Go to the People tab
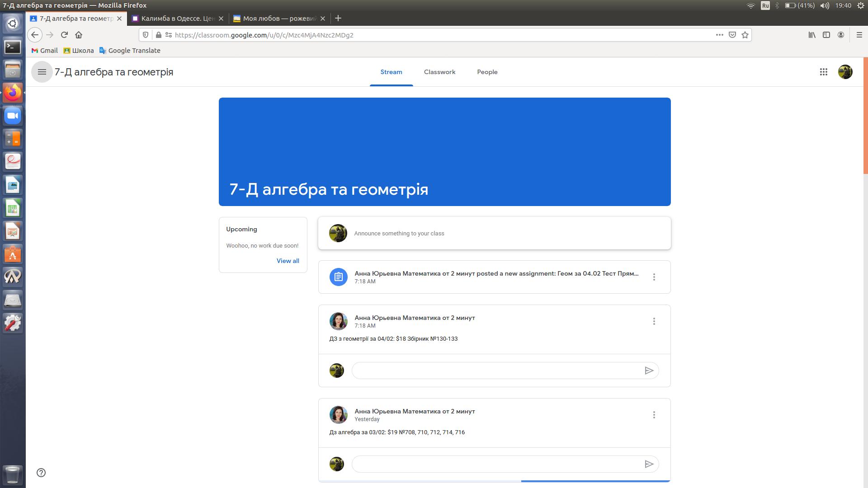The width and height of the screenshot is (868, 488). (x=487, y=72)
